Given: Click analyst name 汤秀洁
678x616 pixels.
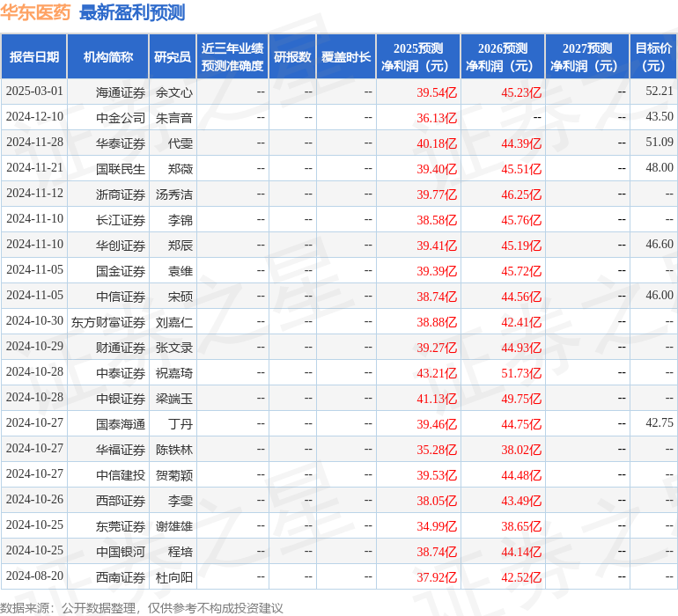Looking at the screenshot, I should [x=173, y=194].
